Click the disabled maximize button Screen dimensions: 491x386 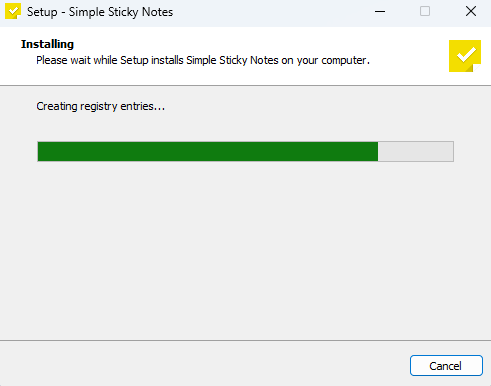[425, 12]
